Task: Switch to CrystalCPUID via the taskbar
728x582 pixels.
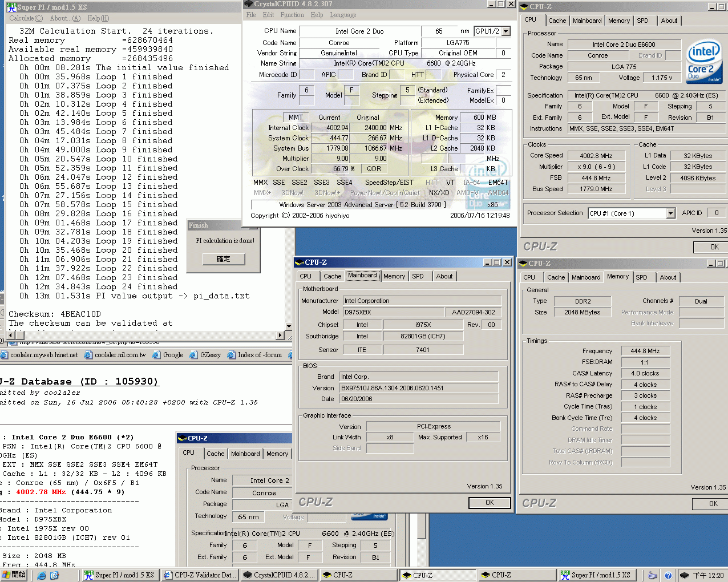Action: 278,575
